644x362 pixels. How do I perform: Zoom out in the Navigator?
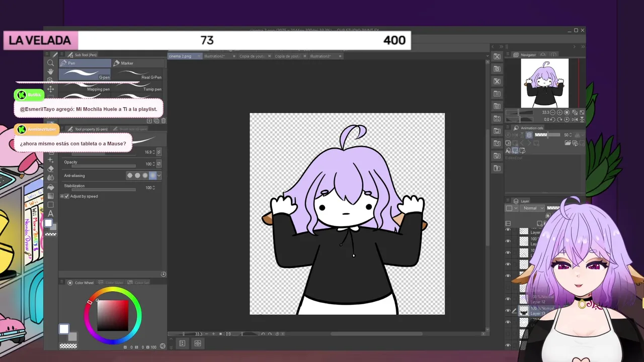(x=552, y=113)
